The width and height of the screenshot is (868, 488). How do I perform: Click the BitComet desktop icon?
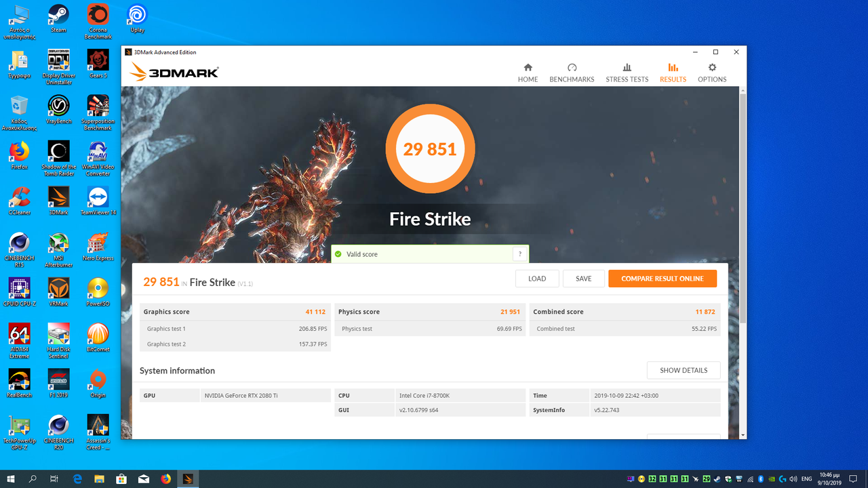click(x=98, y=336)
